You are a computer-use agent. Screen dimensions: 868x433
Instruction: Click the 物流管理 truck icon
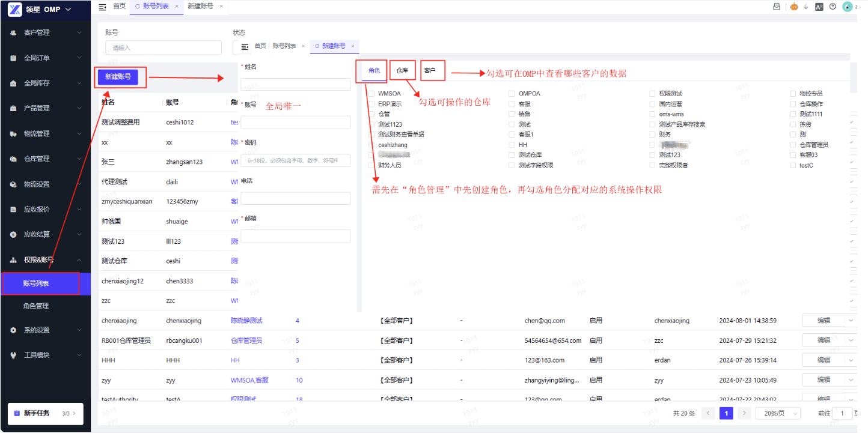[x=13, y=134]
